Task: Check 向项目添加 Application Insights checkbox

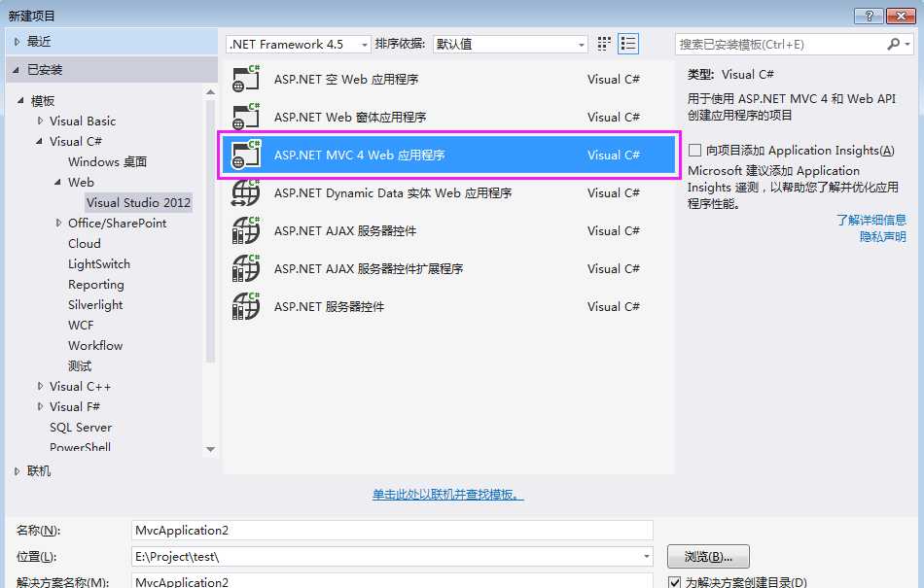Action: pos(694,150)
